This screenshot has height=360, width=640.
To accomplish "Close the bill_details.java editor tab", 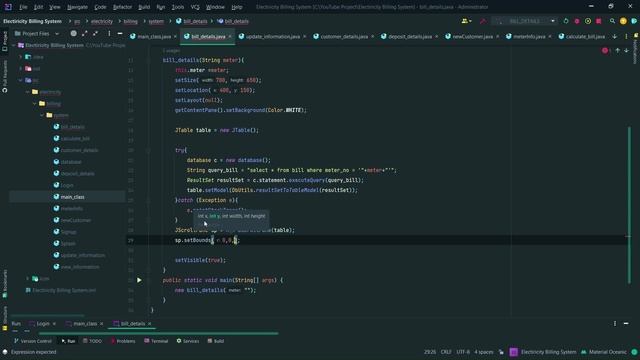I will (230, 36).
